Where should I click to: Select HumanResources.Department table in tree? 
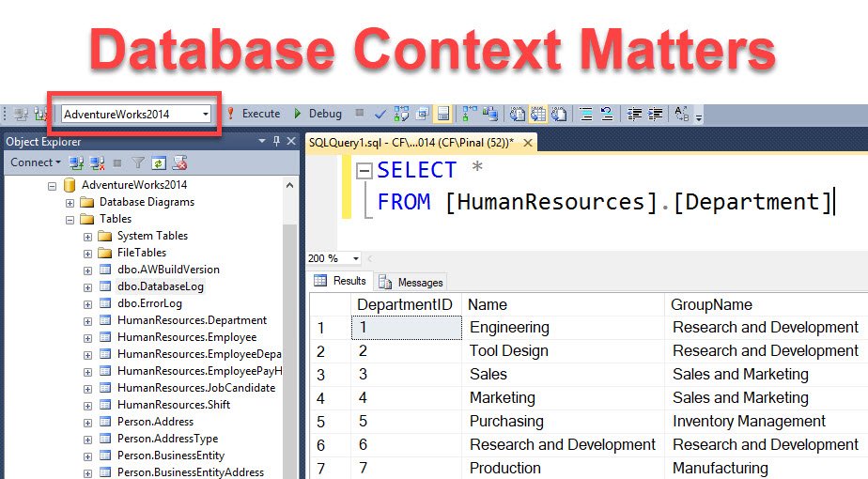coord(192,320)
